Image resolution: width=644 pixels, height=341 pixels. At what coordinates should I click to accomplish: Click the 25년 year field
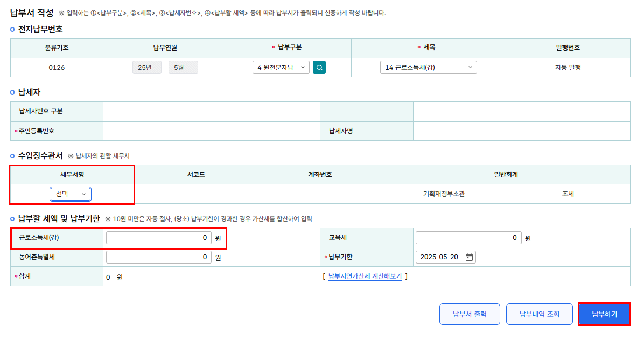pos(146,67)
